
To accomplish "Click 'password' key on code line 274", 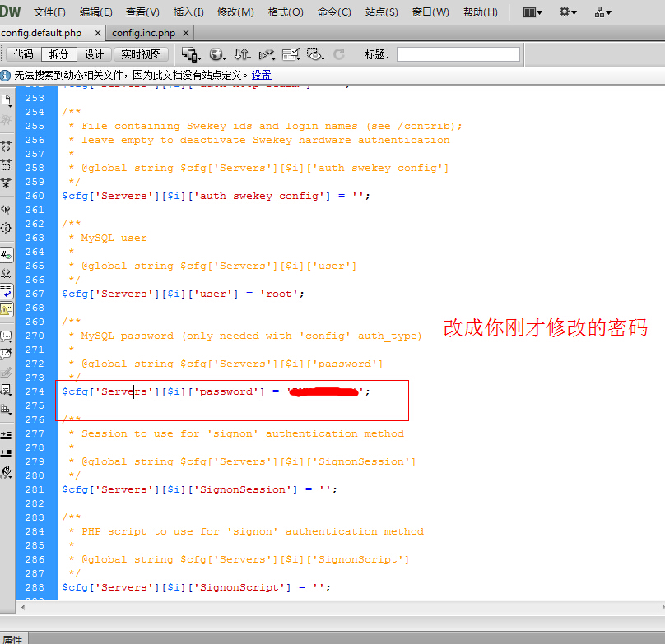I will coord(226,391).
